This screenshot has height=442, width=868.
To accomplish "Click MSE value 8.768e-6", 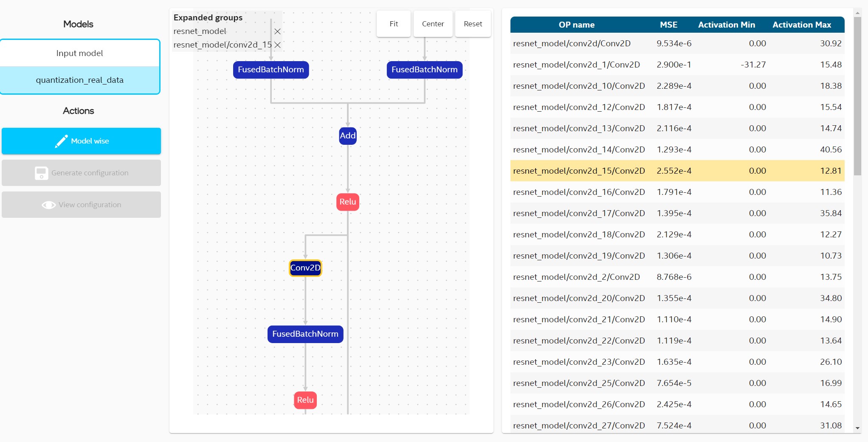I will pos(674,277).
